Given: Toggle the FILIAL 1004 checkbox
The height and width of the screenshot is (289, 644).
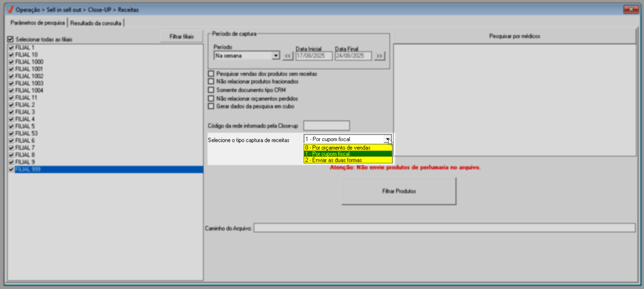Looking at the screenshot, I should pyautogui.click(x=11, y=90).
